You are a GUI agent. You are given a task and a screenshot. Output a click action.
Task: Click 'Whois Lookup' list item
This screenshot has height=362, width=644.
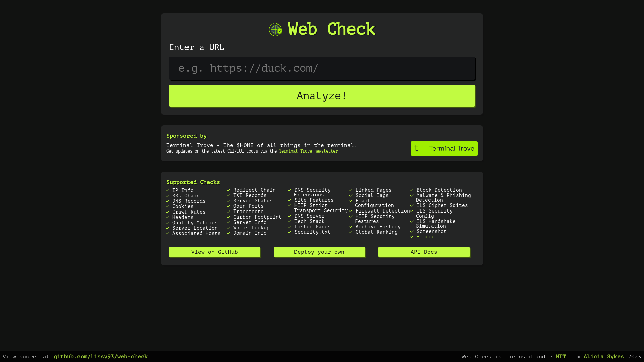pyautogui.click(x=252, y=228)
